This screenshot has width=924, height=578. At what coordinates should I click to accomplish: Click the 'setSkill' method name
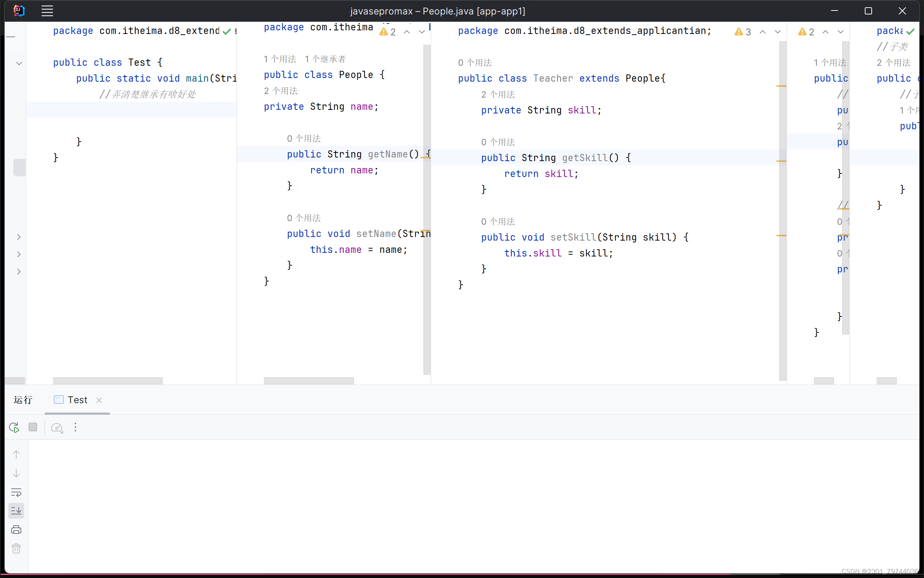pos(573,237)
